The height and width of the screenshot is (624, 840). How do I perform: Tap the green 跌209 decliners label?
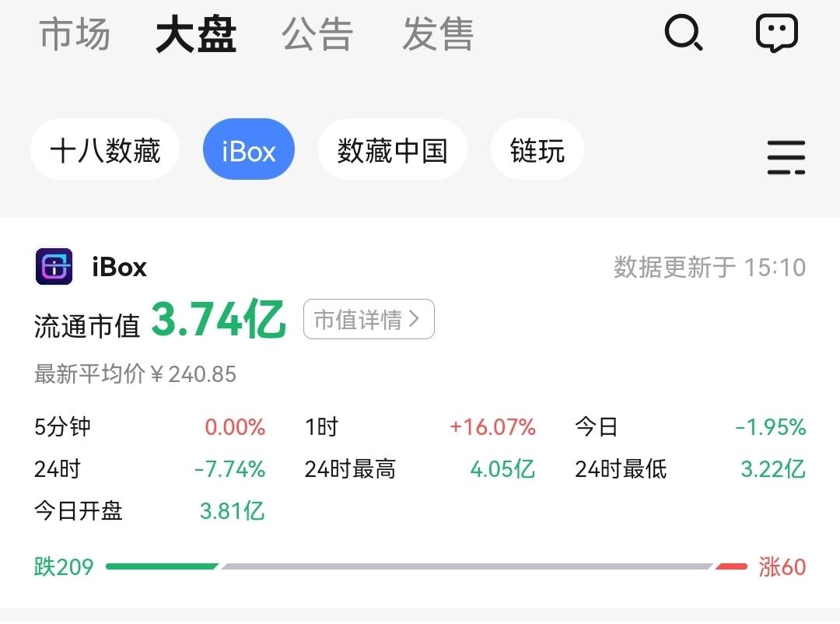point(64,566)
